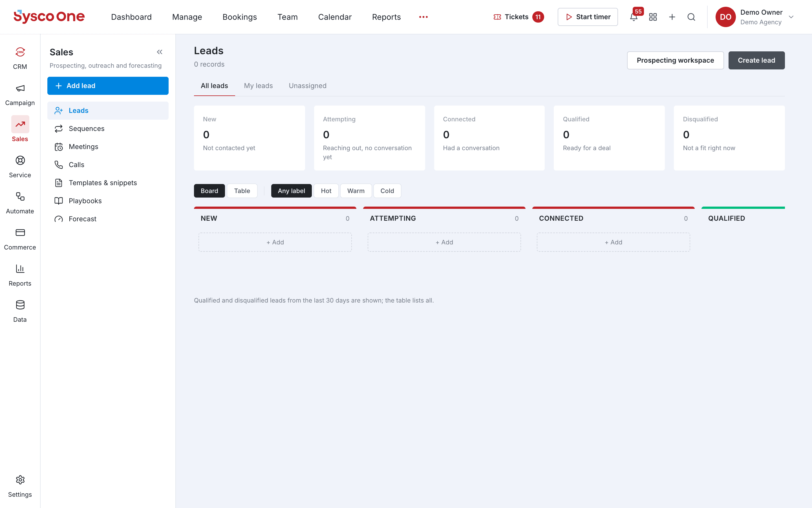Screen dimensions: 812x508
Task: Switch to Board view
Action: click(209, 191)
